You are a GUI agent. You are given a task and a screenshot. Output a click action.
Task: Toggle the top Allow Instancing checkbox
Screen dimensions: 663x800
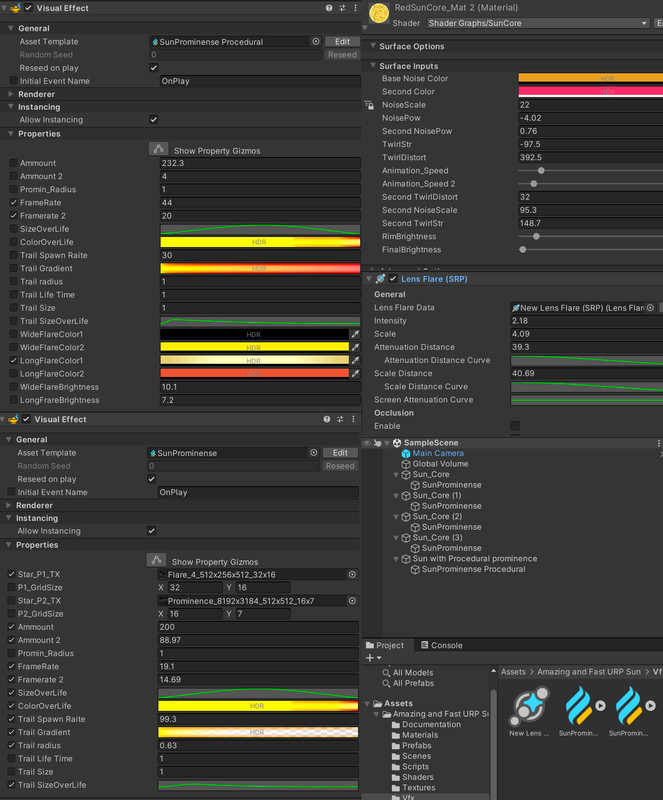tap(154, 120)
